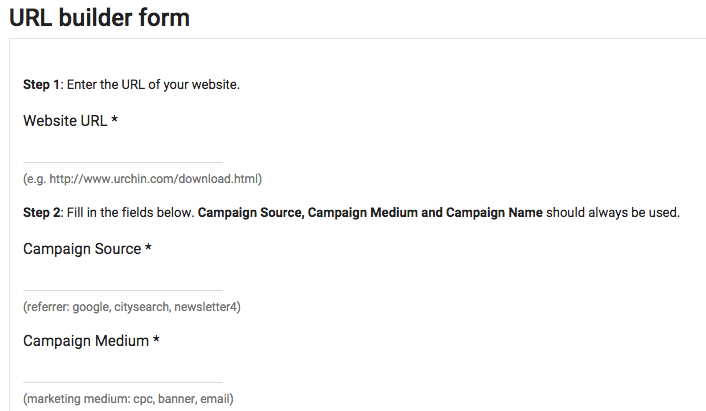Click the referrer examples hint text
This screenshot has width=706, height=411.
pyautogui.click(x=131, y=307)
